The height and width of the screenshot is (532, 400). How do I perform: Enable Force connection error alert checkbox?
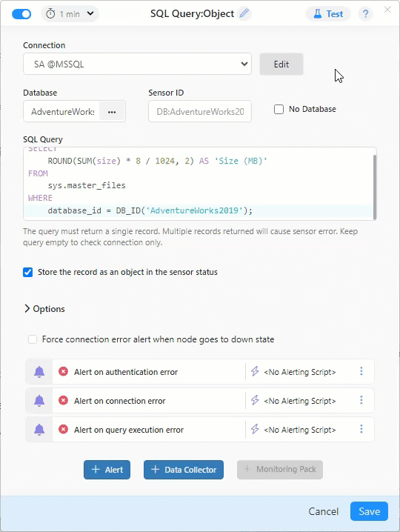[x=33, y=339]
